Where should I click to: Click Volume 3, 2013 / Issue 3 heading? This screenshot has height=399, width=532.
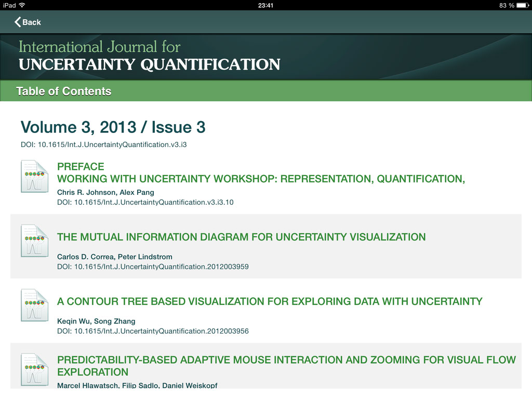[x=113, y=127]
